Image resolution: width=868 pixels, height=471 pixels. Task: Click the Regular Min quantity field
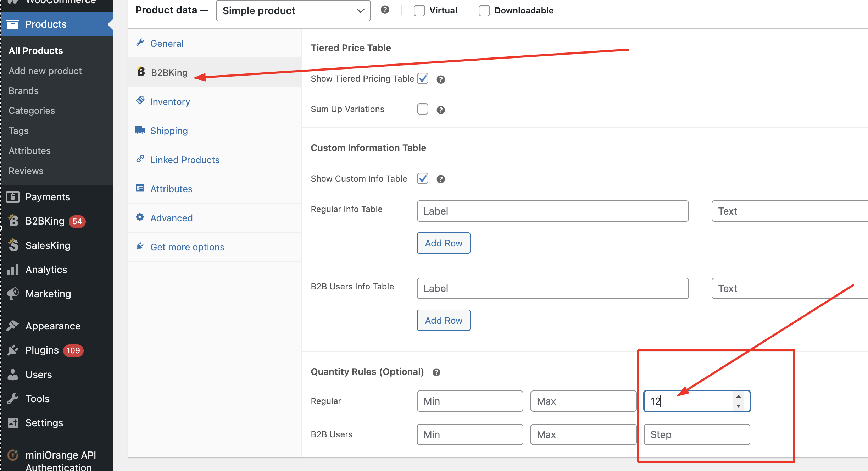470,401
